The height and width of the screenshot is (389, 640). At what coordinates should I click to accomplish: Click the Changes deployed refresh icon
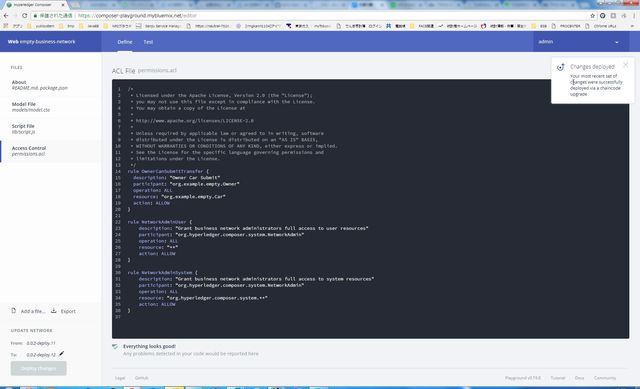tap(561, 67)
